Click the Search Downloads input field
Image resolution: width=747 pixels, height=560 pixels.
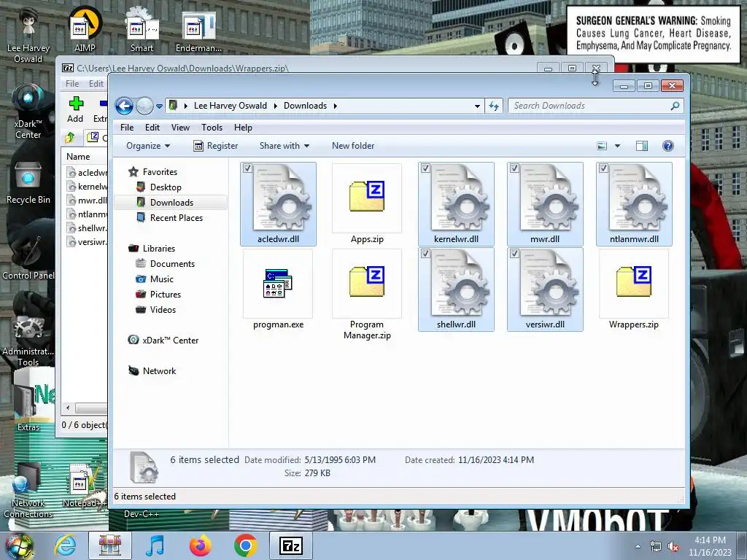(589, 106)
